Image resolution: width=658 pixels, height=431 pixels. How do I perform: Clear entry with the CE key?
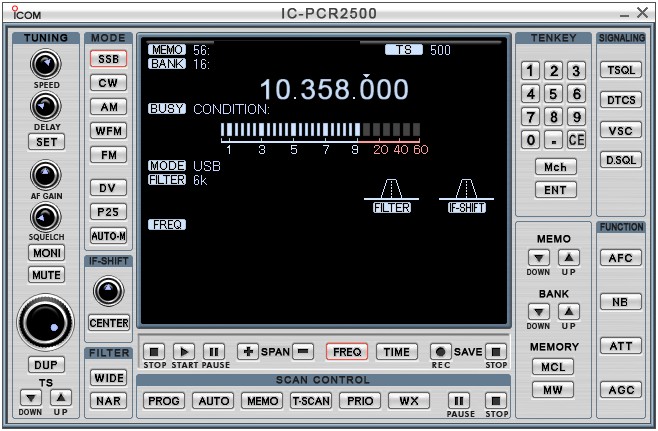click(x=576, y=139)
